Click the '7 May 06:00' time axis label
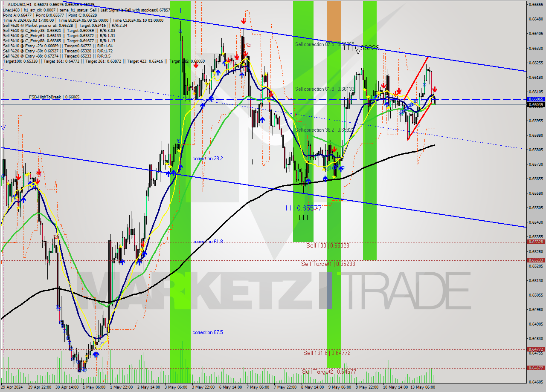The image size is (546, 392). pos(258,387)
